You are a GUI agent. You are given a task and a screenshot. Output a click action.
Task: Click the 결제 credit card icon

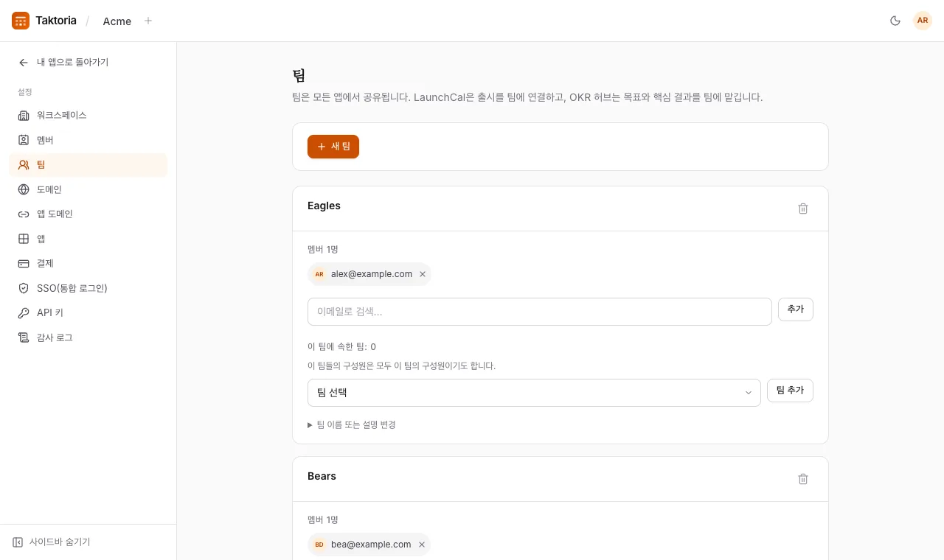[24, 264]
